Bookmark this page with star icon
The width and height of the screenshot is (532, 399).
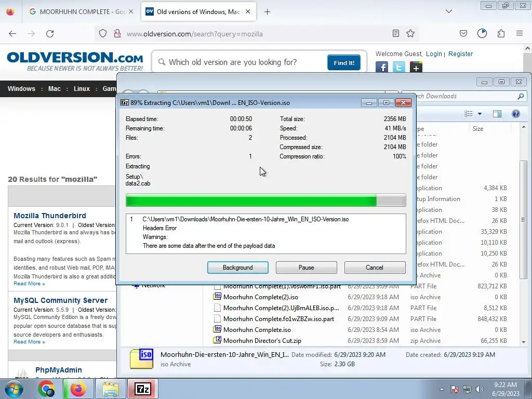pos(410,33)
